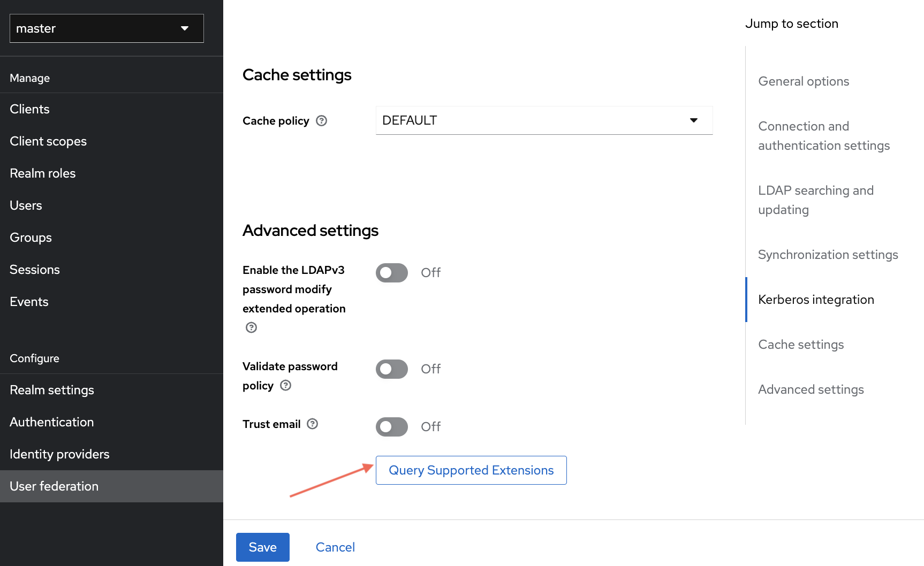Open Clients in the sidebar
924x566 pixels.
29,109
